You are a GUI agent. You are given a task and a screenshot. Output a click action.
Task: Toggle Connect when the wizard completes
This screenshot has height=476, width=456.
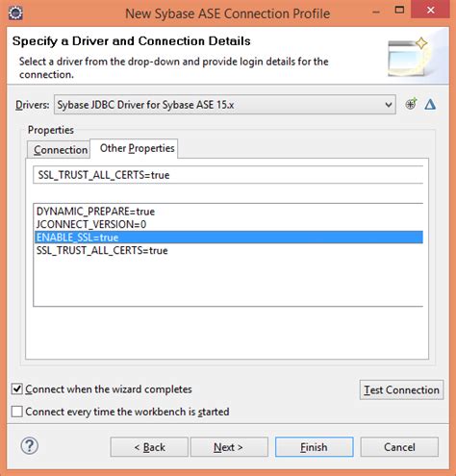point(16,389)
